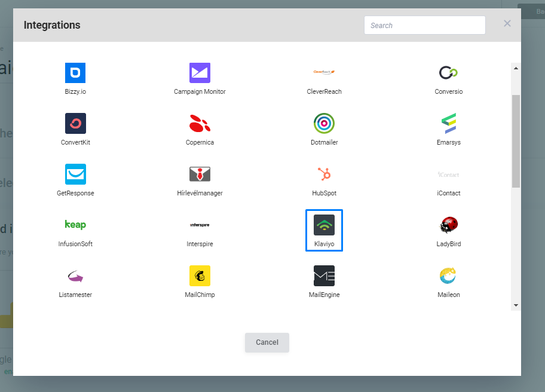Viewport: 545px width, 392px height.
Task: Select the ConvertKit integration icon
Action: point(75,123)
